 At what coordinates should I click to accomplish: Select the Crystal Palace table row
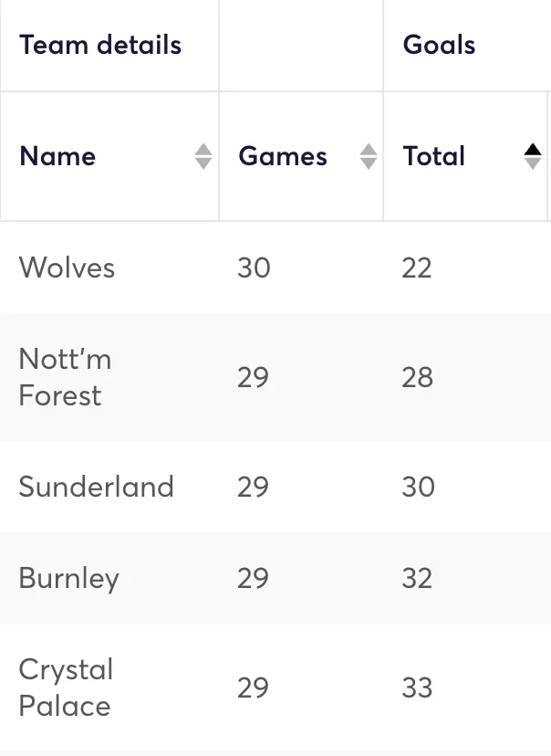point(274,688)
